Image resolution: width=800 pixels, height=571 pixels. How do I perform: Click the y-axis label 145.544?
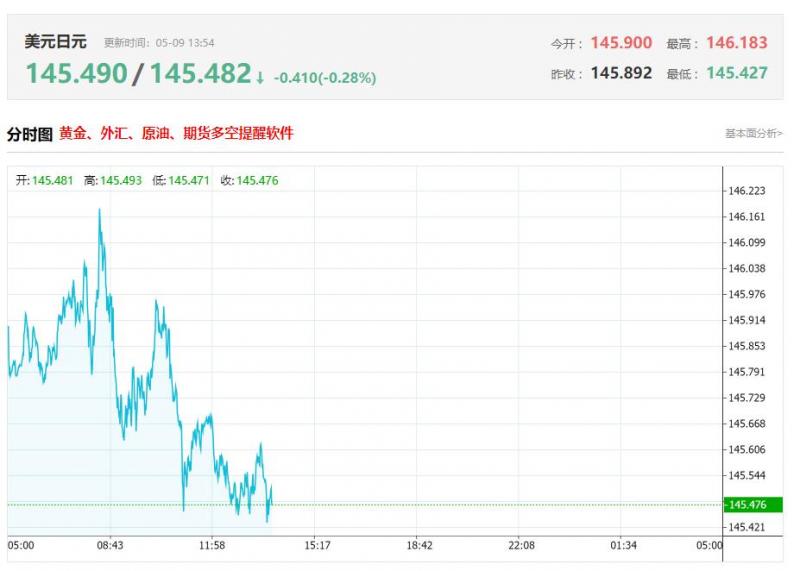click(x=746, y=476)
